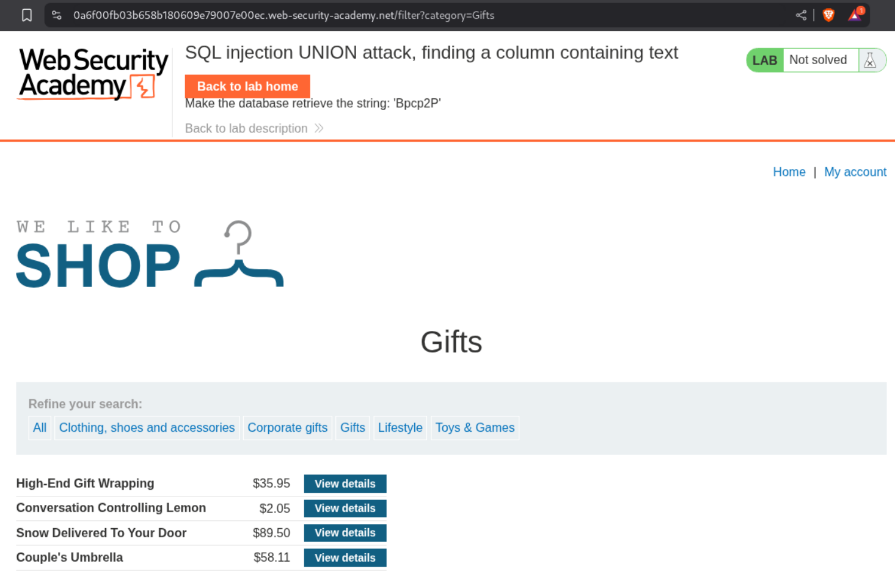Open site settings icon beside the URL

click(57, 15)
